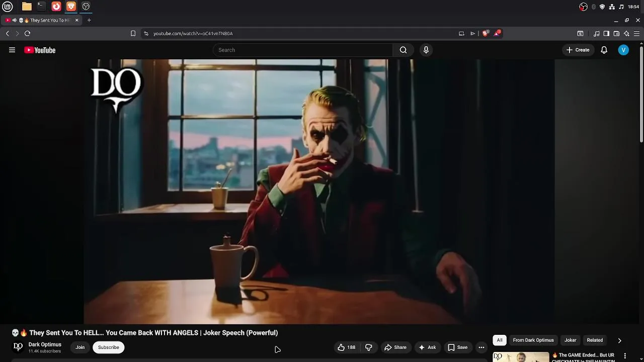Save the video to a playlist
The image size is (644, 362).
[457, 347]
